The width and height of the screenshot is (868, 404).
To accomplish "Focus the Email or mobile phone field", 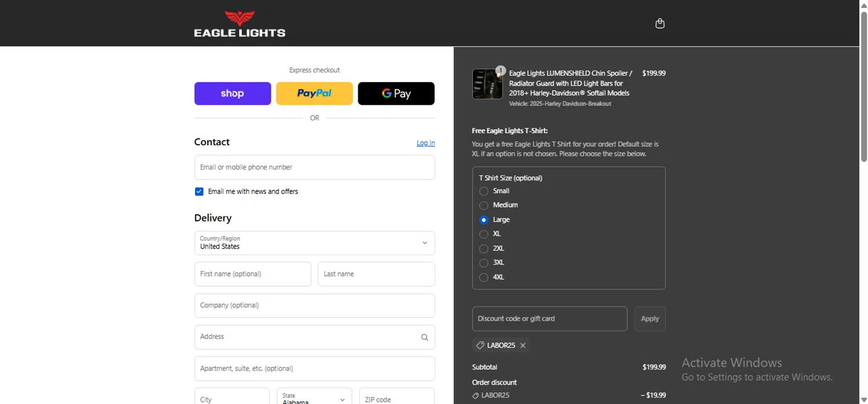I will pyautogui.click(x=315, y=167).
